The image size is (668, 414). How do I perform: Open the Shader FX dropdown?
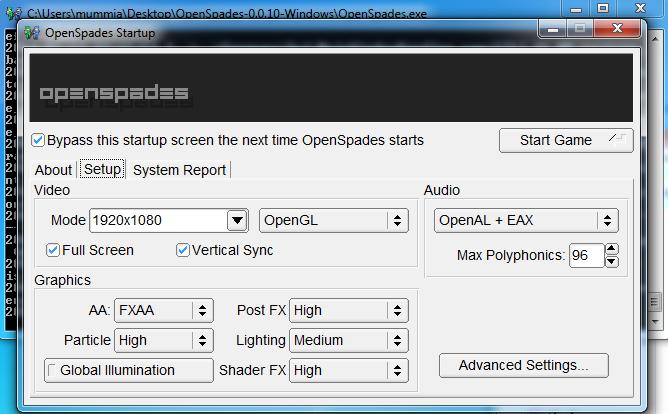[348, 370]
